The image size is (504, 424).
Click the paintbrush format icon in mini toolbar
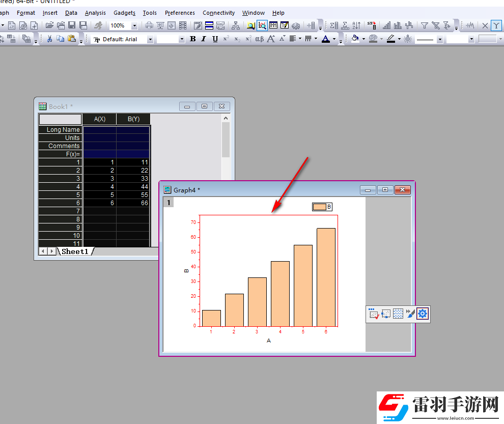[410, 314]
